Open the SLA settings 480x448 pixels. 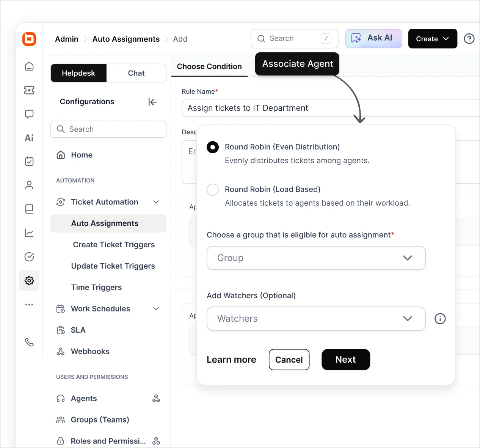78,330
